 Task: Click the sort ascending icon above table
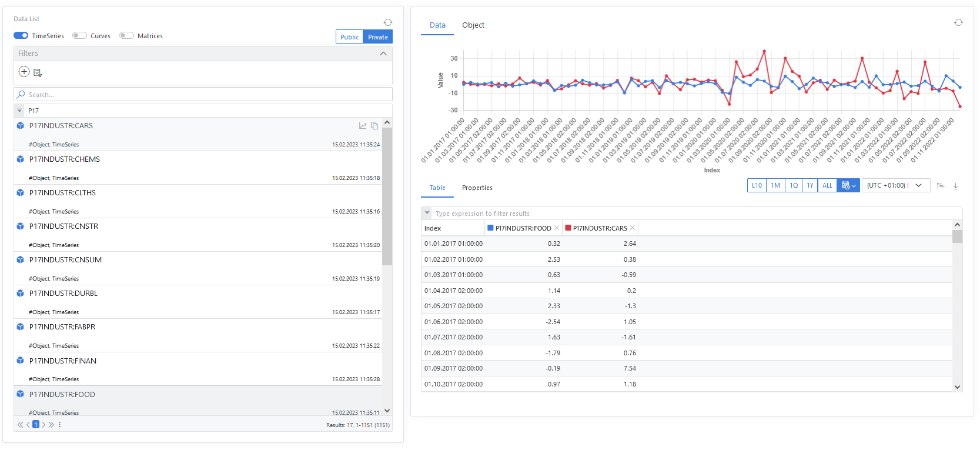[x=941, y=186]
